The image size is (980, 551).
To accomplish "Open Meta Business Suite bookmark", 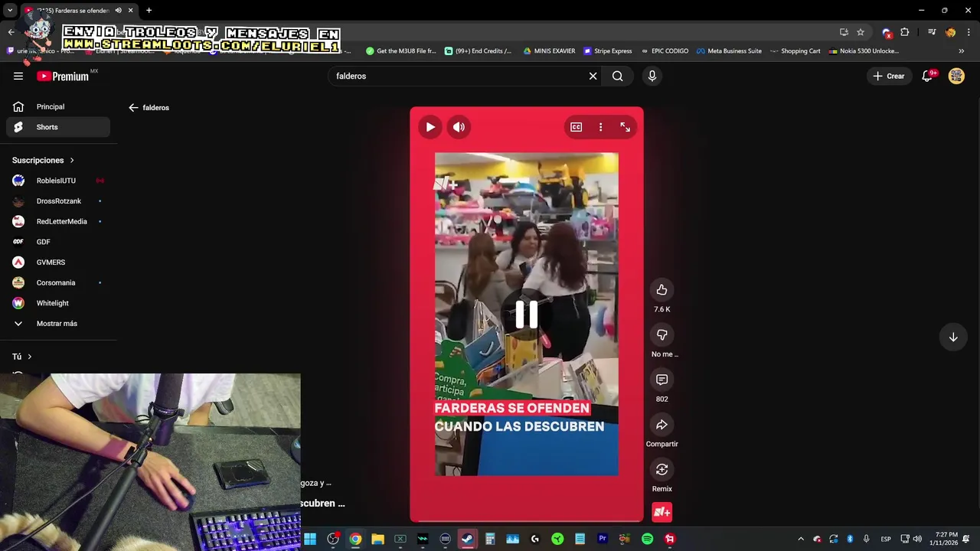I will click(x=729, y=51).
